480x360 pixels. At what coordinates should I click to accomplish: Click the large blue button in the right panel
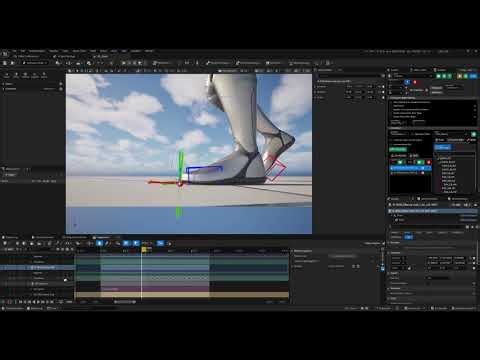tap(443, 147)
